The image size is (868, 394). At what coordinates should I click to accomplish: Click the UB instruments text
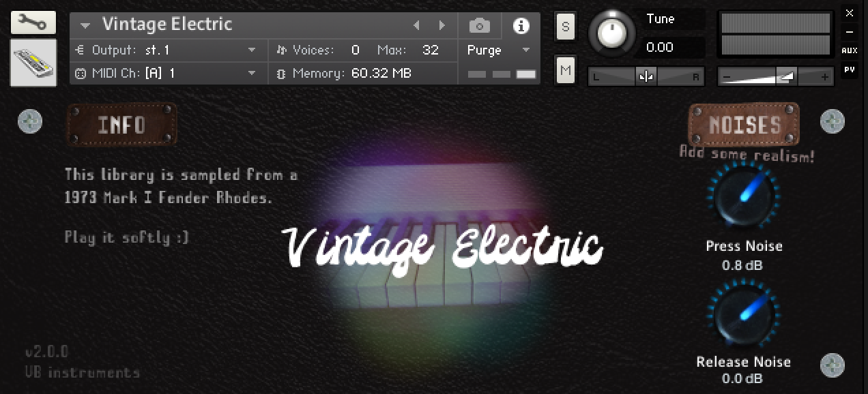click(82, 372)
